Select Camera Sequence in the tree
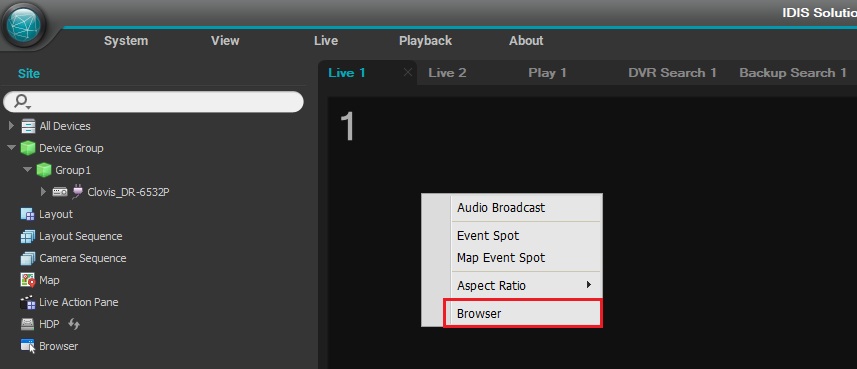857x369 pixels. (x=83, y=258)
